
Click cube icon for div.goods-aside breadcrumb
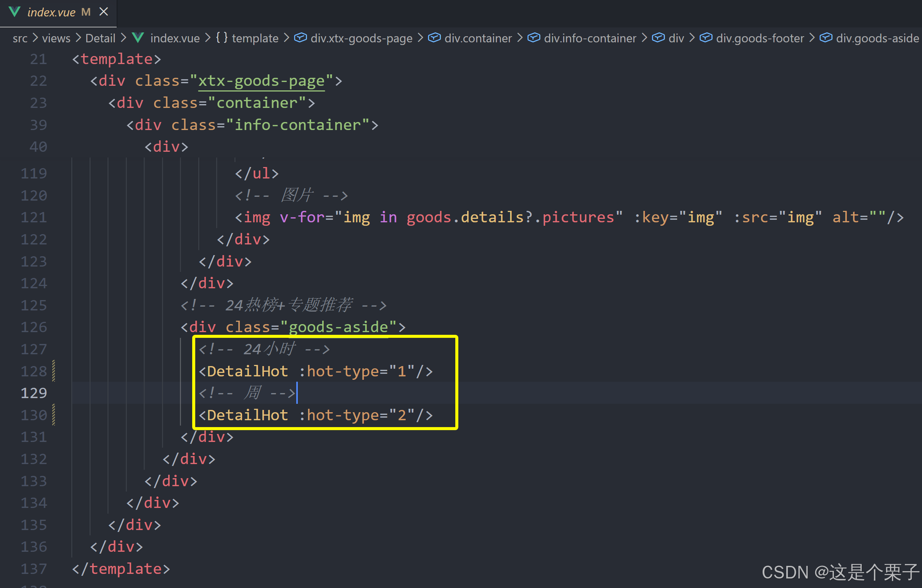pyautogui.click(x=826, y=38)
